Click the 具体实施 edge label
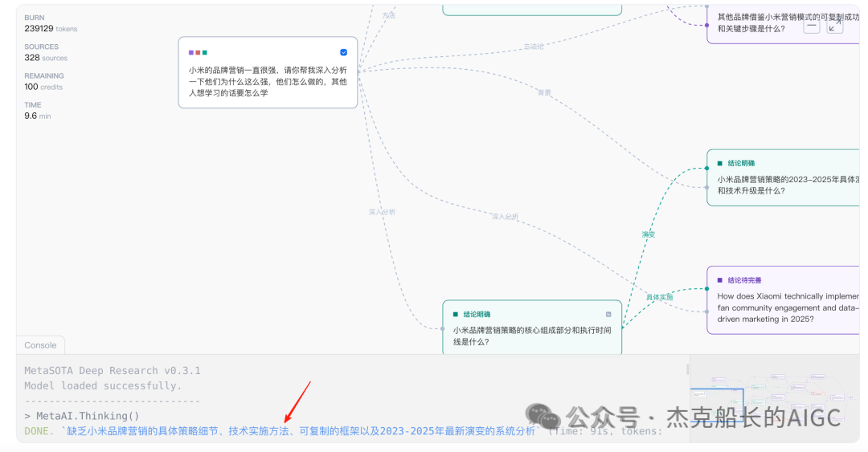 (660, 297)
